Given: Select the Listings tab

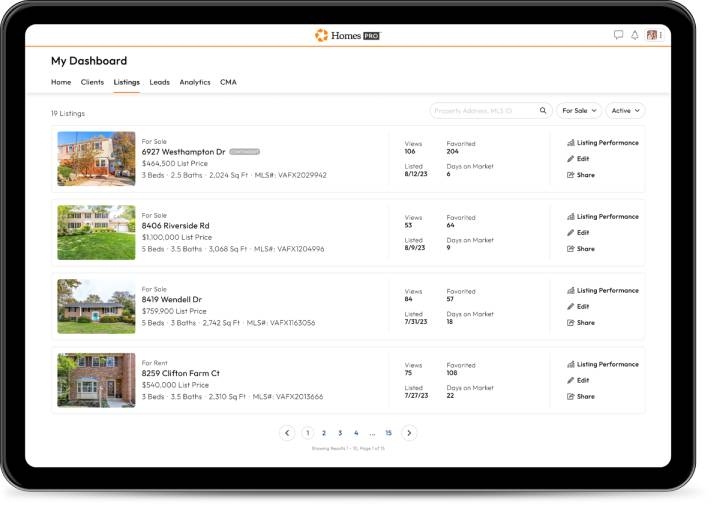Looking at the screenshot, I should tap(127, 82).
